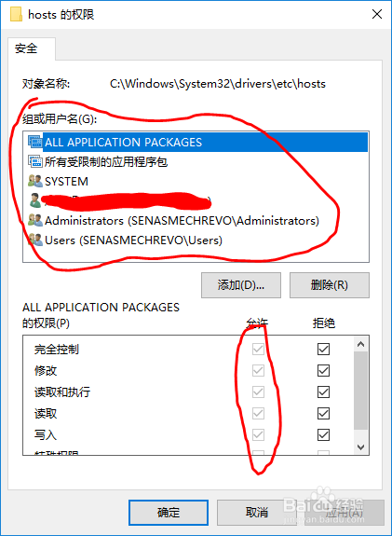The height and width of the screenshot is (536, 392).
Task: Click 完全控制 allow checkbox
Action: [258, 349]
